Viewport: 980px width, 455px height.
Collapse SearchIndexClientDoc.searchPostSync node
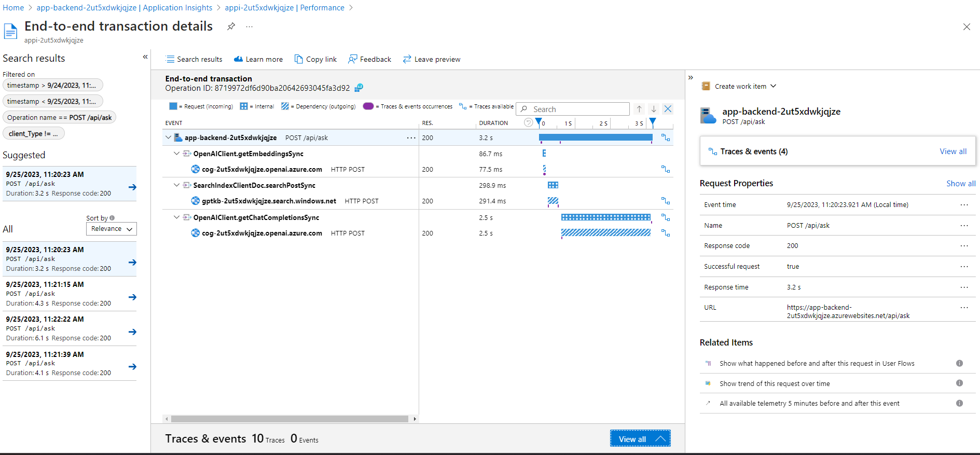pyautogui.click(x=176, y=185)
